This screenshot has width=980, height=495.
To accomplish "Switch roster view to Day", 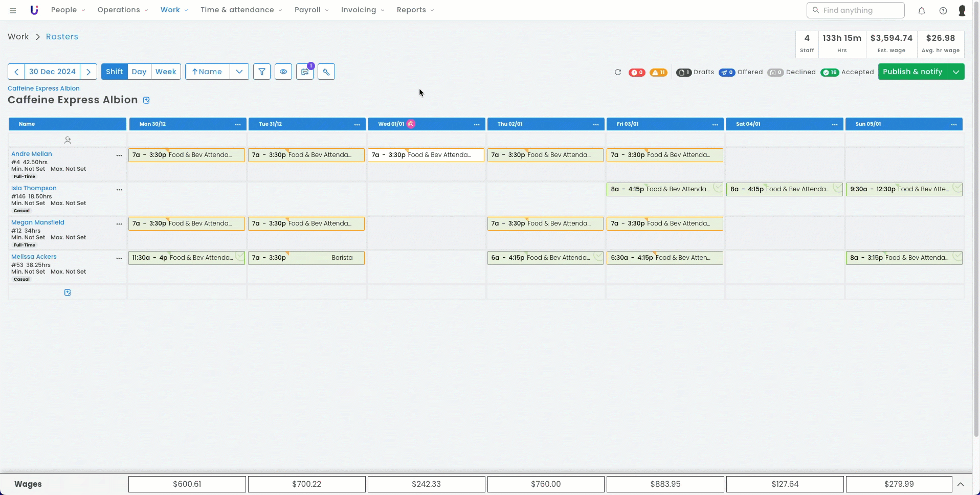I will tap(139, 72).
